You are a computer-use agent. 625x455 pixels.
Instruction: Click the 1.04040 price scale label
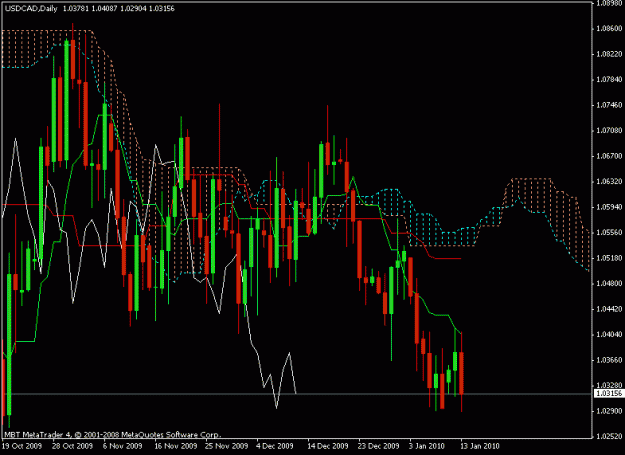coord(609,335)
